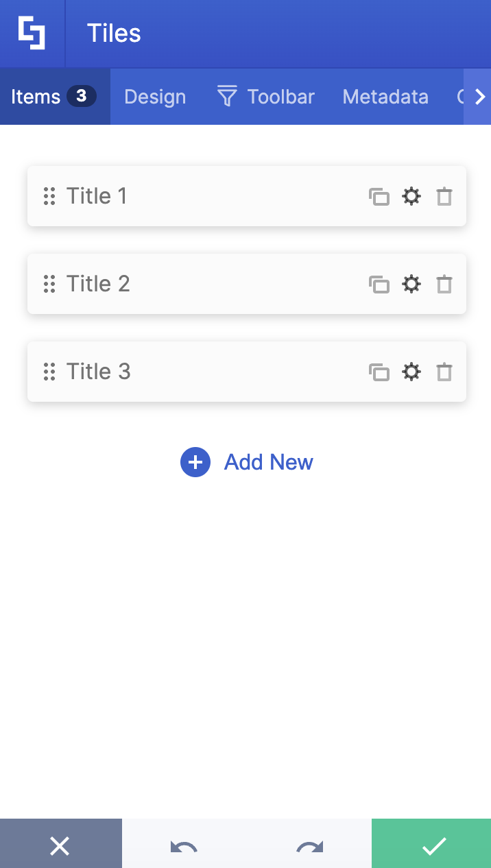Image resolution: width=491 pixels, height=868 pixels.
Task: Switch to the Design tab
Action: (155, 97)
